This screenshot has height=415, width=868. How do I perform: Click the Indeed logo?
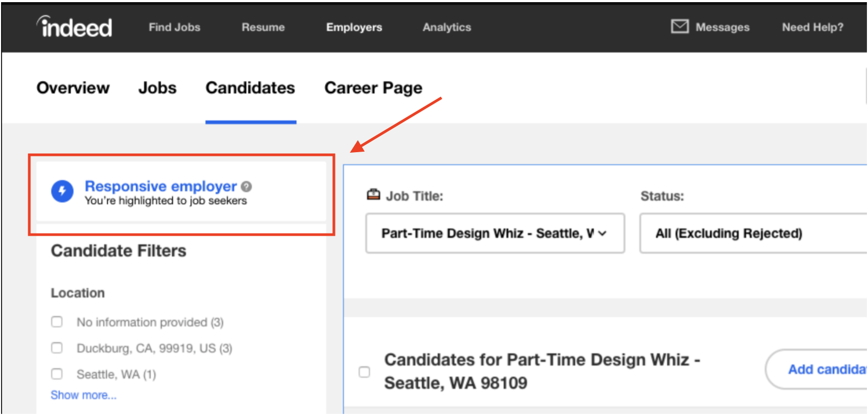(75, 27)
